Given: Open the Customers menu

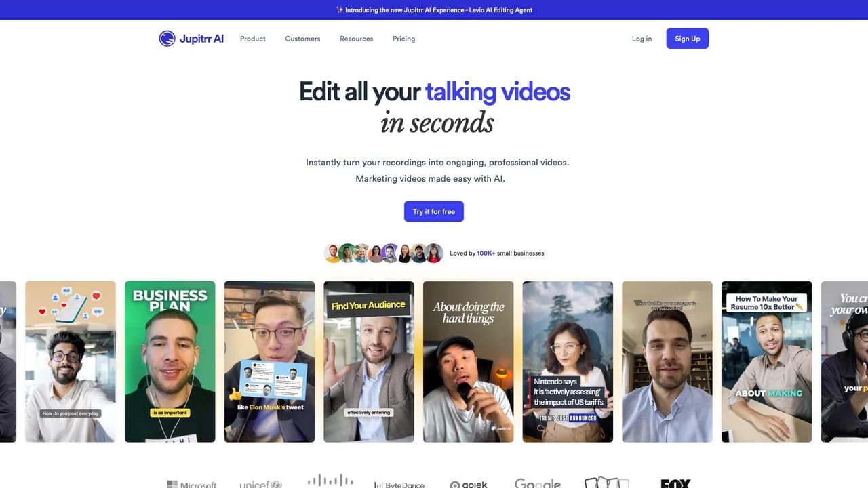Looking at the screenshot, I should (x=302, y=39).
